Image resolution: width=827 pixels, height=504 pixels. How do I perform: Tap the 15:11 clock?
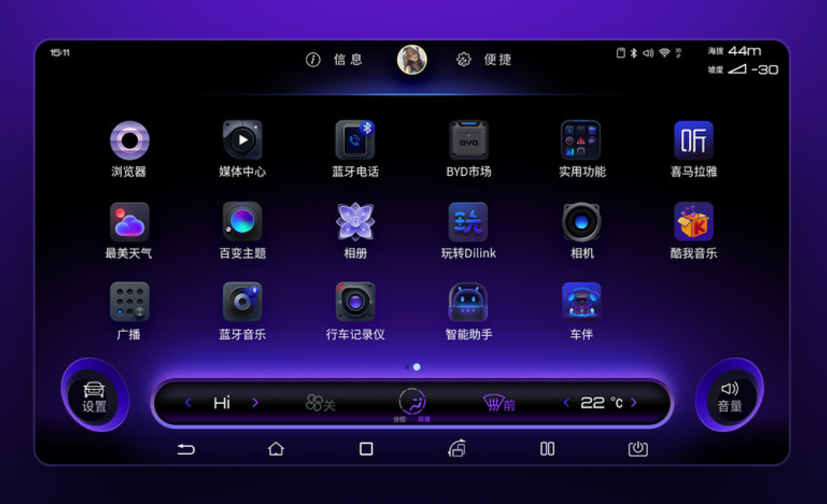coord(59,52)
